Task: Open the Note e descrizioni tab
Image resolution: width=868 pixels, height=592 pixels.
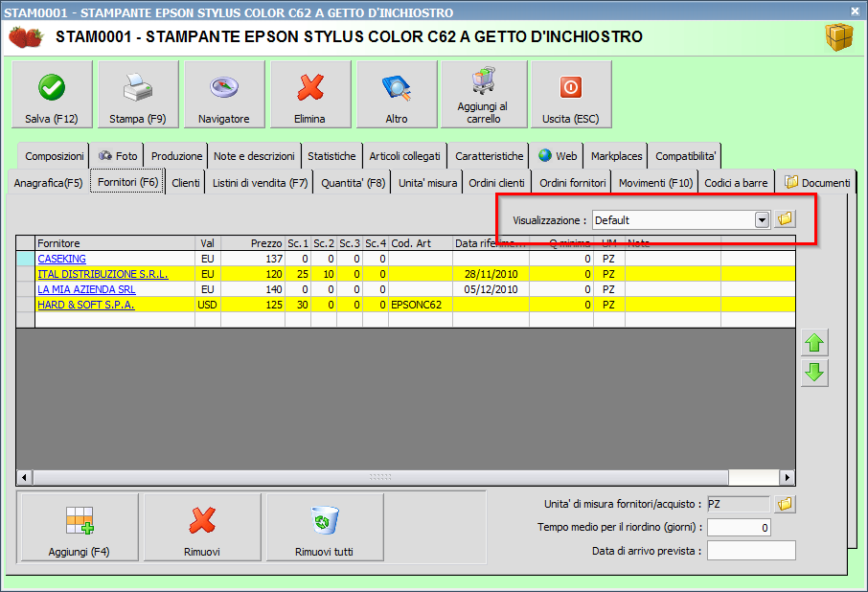Action: pos(254,156)
